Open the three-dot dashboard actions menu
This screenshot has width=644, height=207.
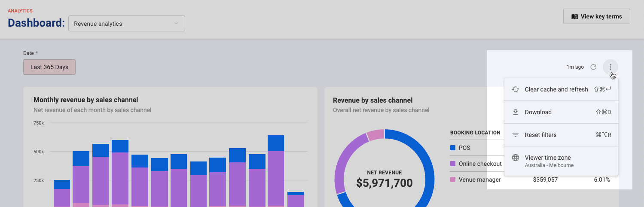click(x=610, y=67)
